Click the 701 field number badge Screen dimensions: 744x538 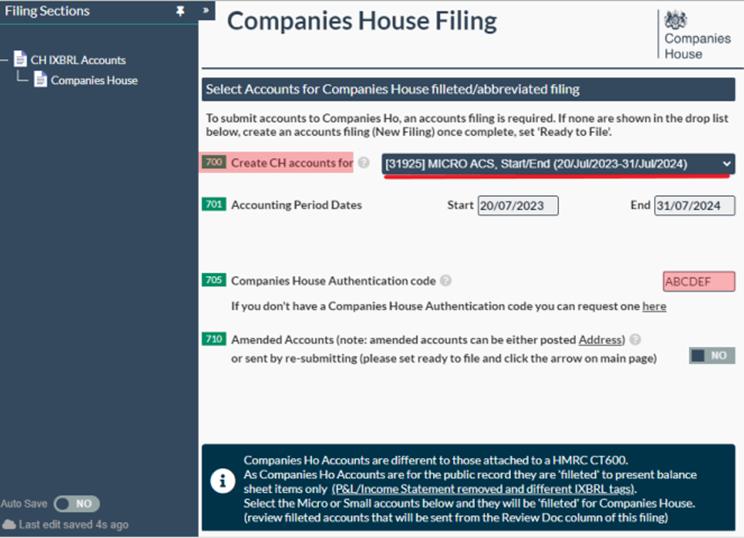[214, 204]
